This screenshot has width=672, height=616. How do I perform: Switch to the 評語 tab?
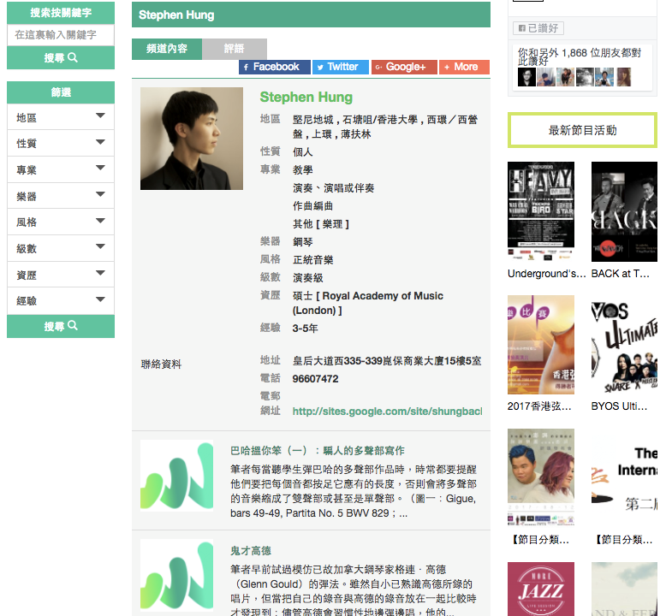pyautogui.click(x=234, y=49)
